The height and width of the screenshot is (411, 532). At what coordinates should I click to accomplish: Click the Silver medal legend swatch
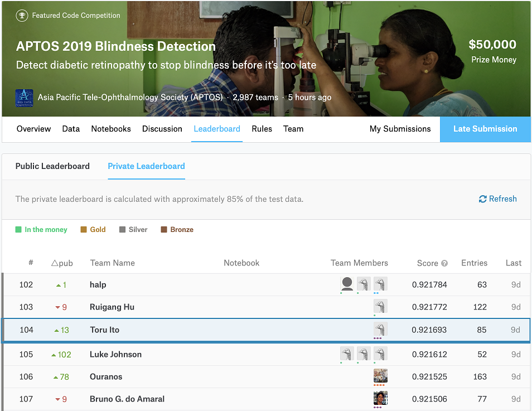point(123,230)
